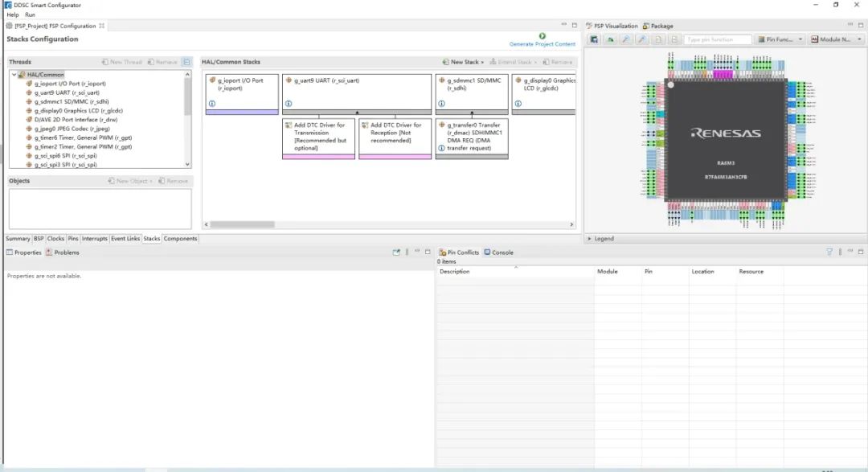Click Remove button in Threads header

[162, 62]
